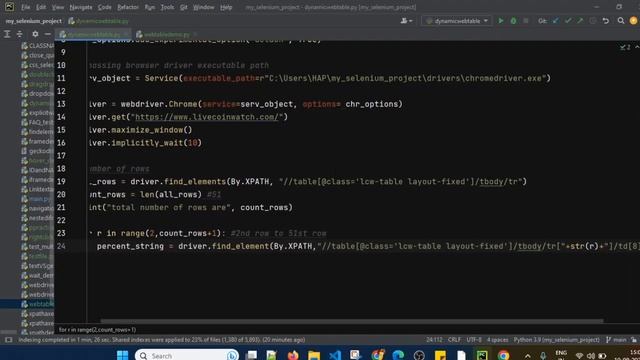Open the Run menu
The image size is (640, 360).
(149, 7)
